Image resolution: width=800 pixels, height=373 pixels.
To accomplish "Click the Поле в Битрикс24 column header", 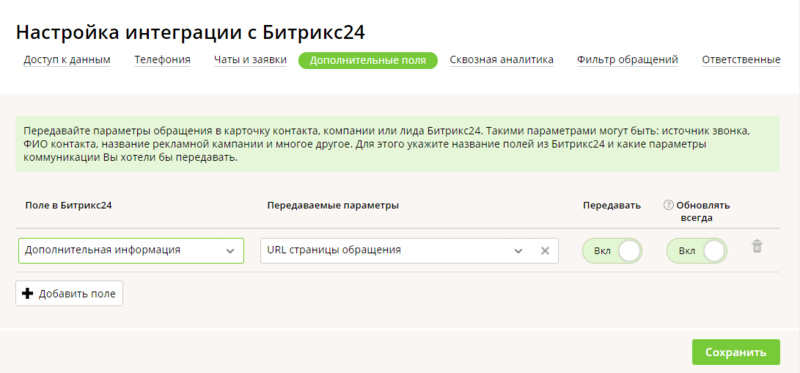I will pos(68,206).
